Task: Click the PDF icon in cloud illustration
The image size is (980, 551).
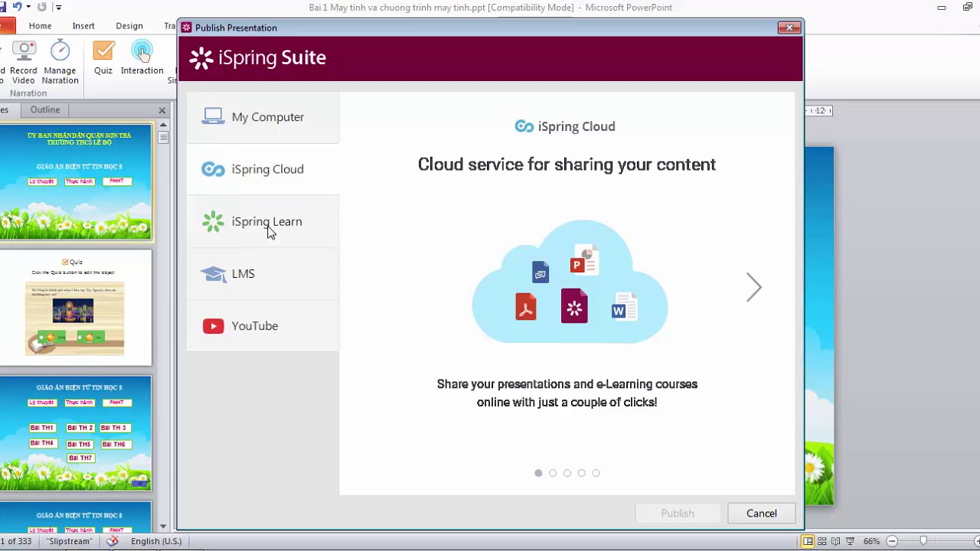Action: pyautogui.click(x=525, y=306)
